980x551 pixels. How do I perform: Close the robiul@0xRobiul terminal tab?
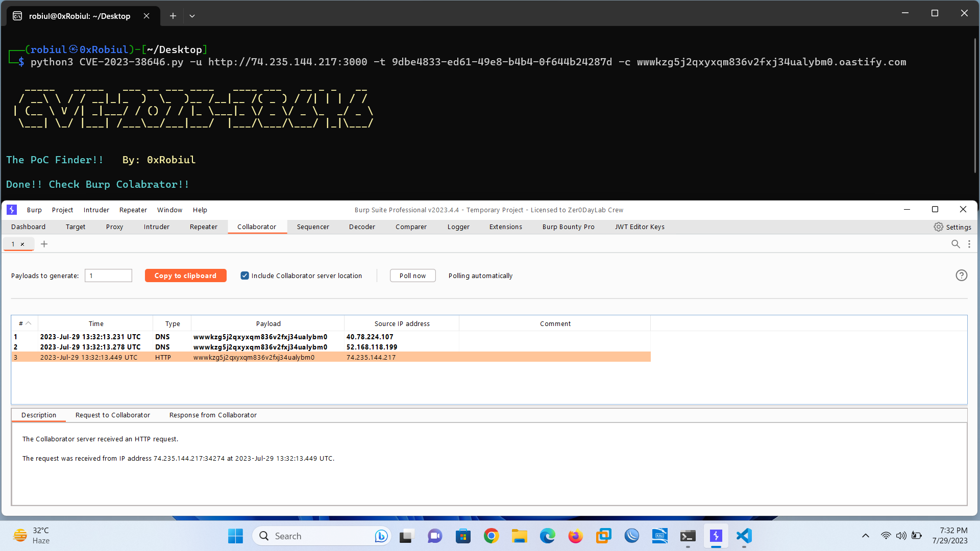(146, 16)
